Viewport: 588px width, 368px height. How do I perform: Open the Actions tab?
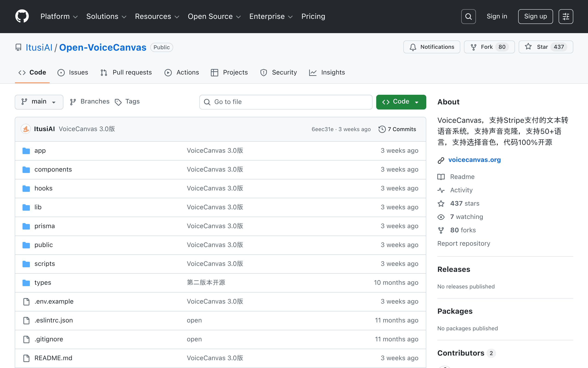coord(181,72)
